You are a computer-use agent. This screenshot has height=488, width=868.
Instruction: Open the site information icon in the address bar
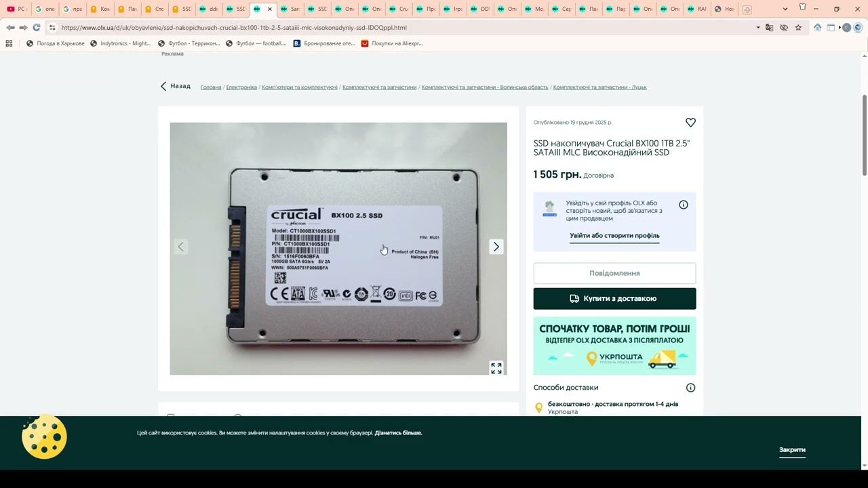(x=52, y=28)
